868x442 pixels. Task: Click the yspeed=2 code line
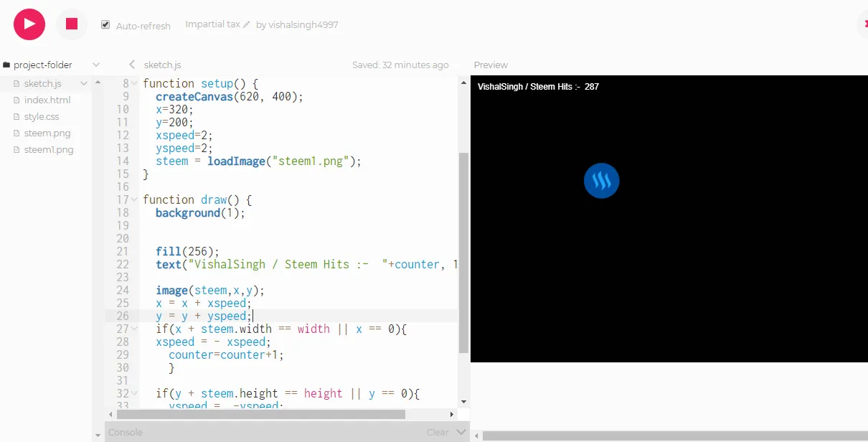[x=184, y=149]
